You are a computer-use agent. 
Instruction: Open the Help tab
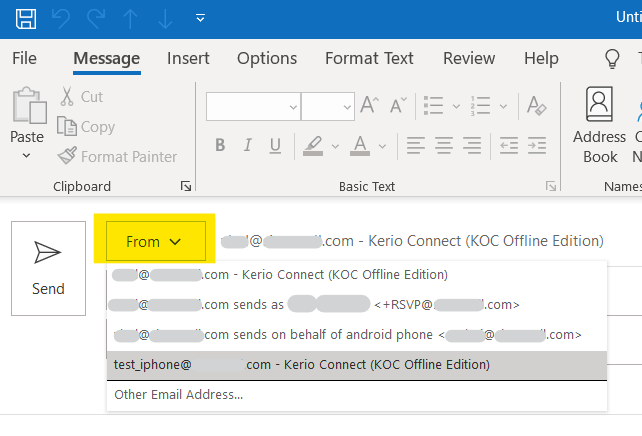(x=541, y=58)
